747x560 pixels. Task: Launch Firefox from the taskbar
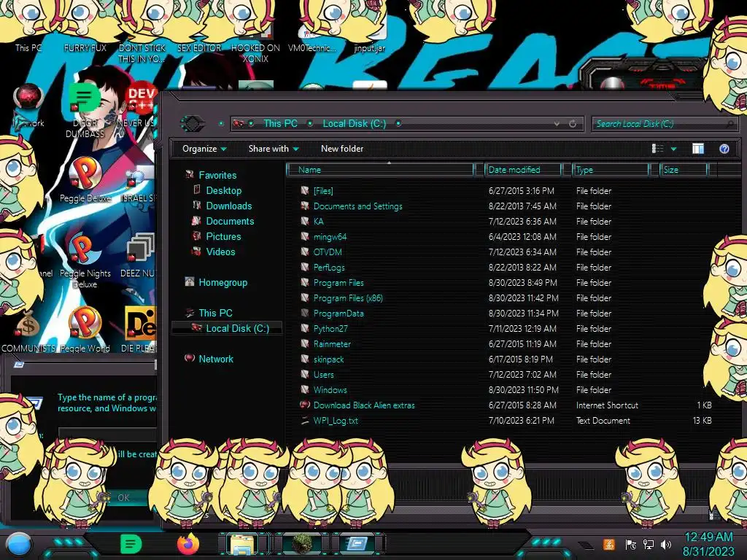(x=188, y=544)
